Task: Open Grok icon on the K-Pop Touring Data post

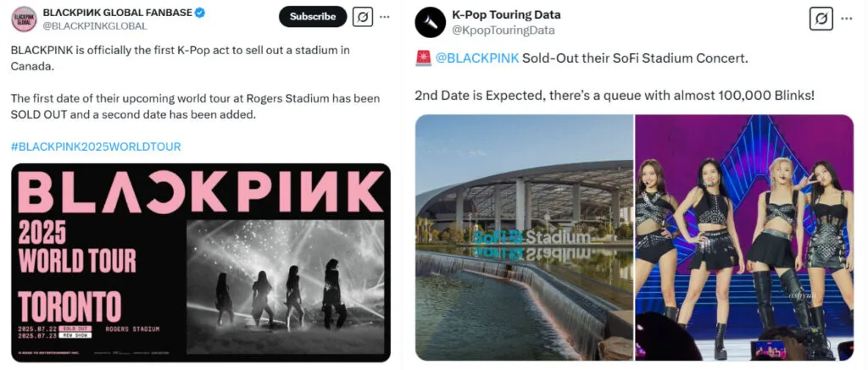Action: pos(821,19)
